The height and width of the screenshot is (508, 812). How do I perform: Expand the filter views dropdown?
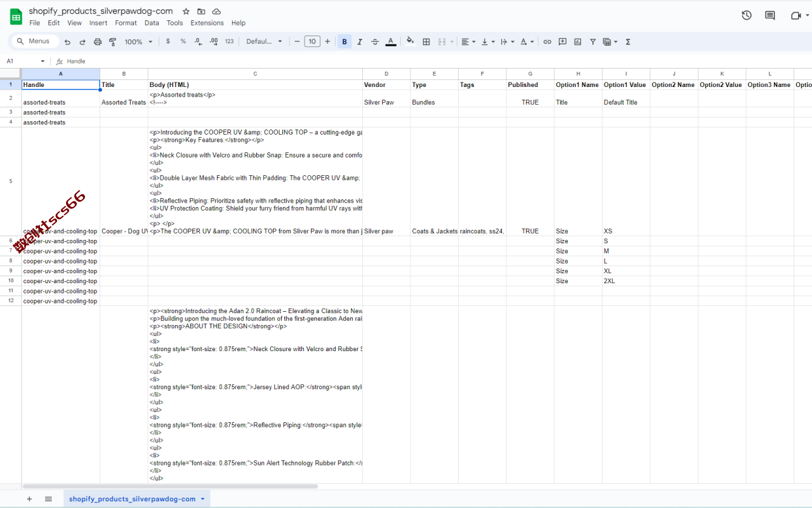click(615, 42)
